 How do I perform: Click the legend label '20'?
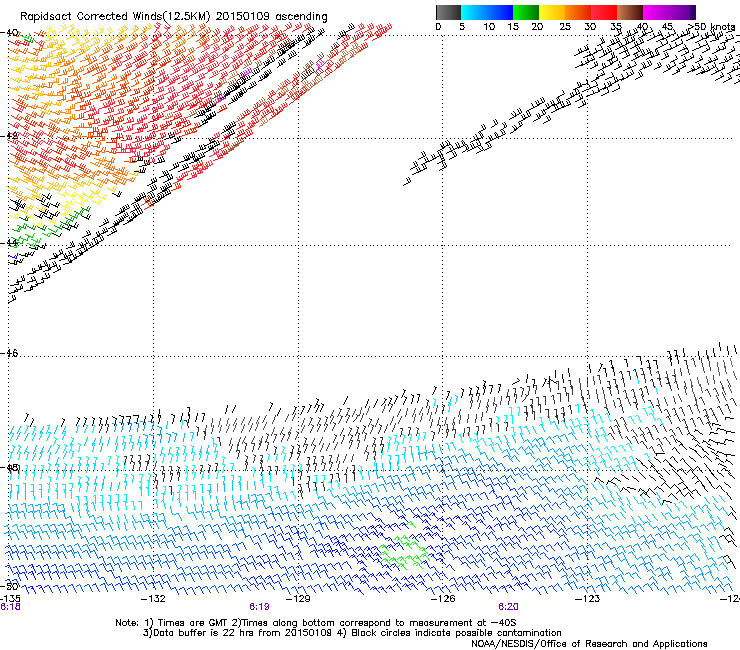[x=537, y=26]
